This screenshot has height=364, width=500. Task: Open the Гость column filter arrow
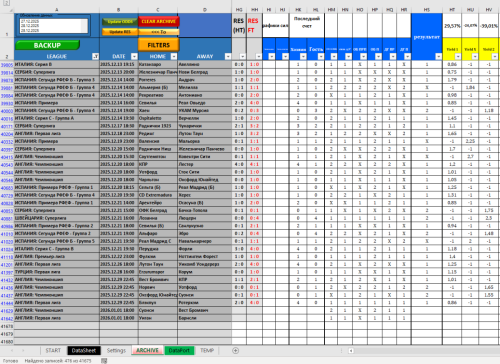click(320, 56)
